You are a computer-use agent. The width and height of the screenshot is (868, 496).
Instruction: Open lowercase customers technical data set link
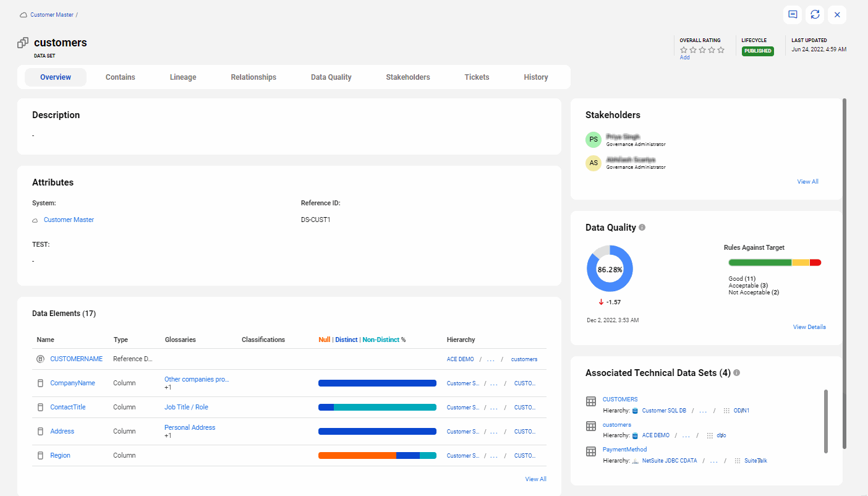click(x=617, y=425)
